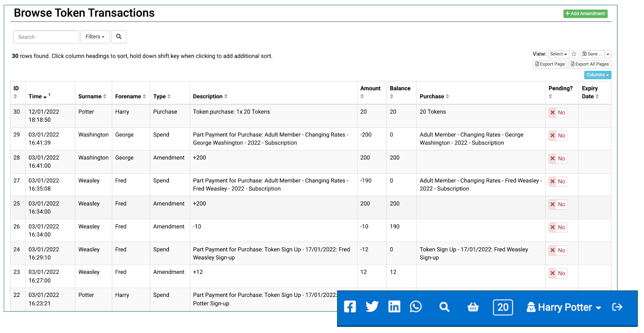Viewport: 644px width, 333px height.
Task: Click the WhatsApp icon
Action: [416, 307]
